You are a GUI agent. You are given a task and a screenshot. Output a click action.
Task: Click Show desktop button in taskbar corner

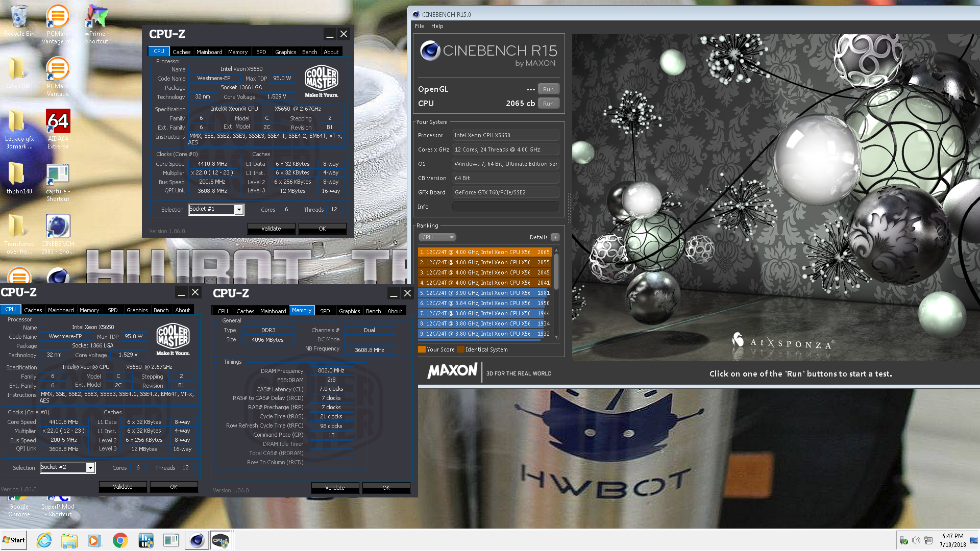tap(974, 540)
